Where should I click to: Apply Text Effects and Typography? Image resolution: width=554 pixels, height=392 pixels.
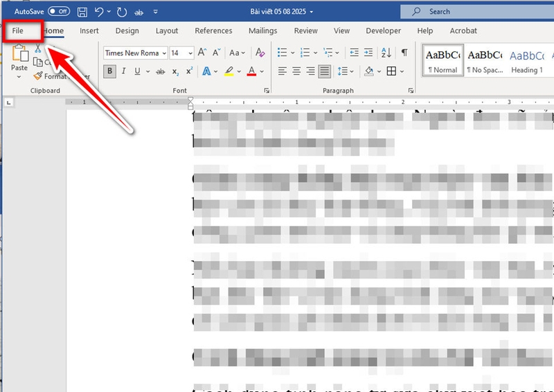pos(206,71)
